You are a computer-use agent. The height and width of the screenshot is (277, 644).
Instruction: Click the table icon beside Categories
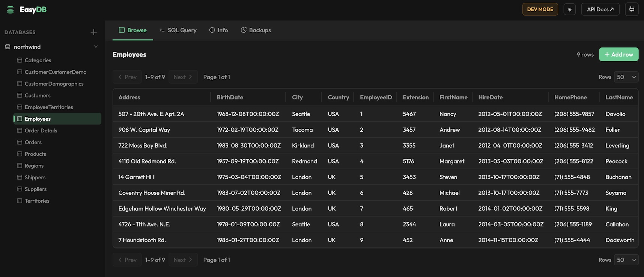(20, 60)
